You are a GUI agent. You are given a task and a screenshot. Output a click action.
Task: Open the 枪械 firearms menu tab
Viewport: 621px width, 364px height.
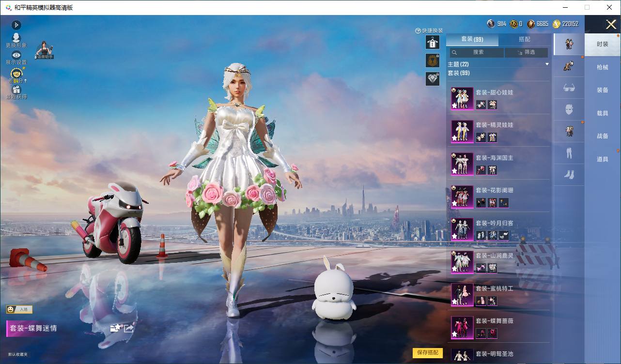point(602,67)
